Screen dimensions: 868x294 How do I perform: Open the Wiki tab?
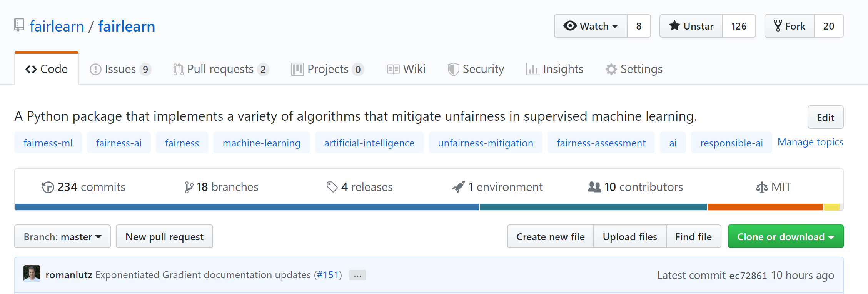click(406, 69)
